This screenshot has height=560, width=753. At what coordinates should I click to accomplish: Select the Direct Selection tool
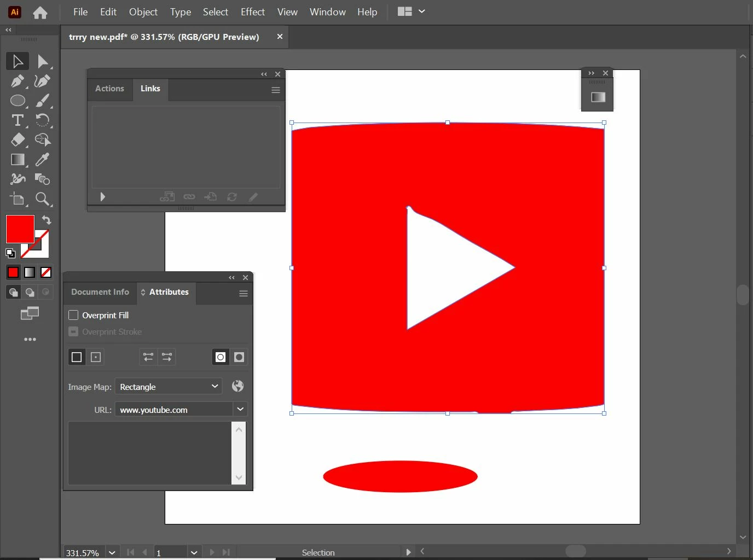(42, 61)
